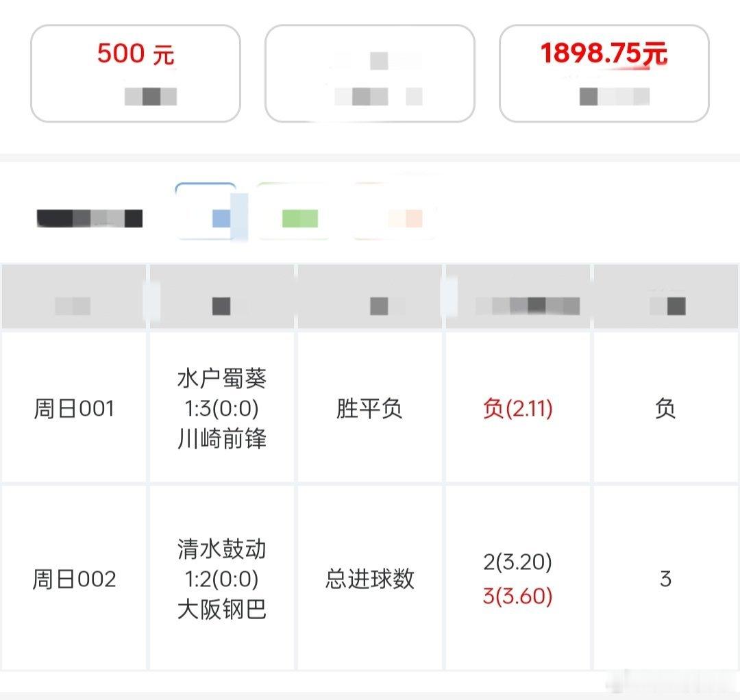Open the 清水鼓动 vs 大阪钢巴 match
The height and width of the screenshot is (700, 740).
coord(222,579)
